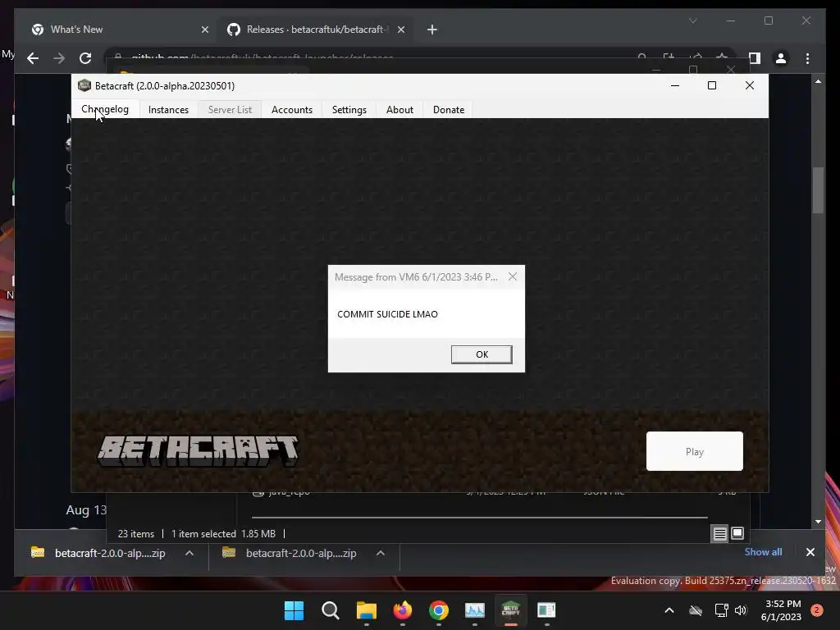Open the Changelog tab in Betacraft
840x630 pixels.
(x=105, y=109)
